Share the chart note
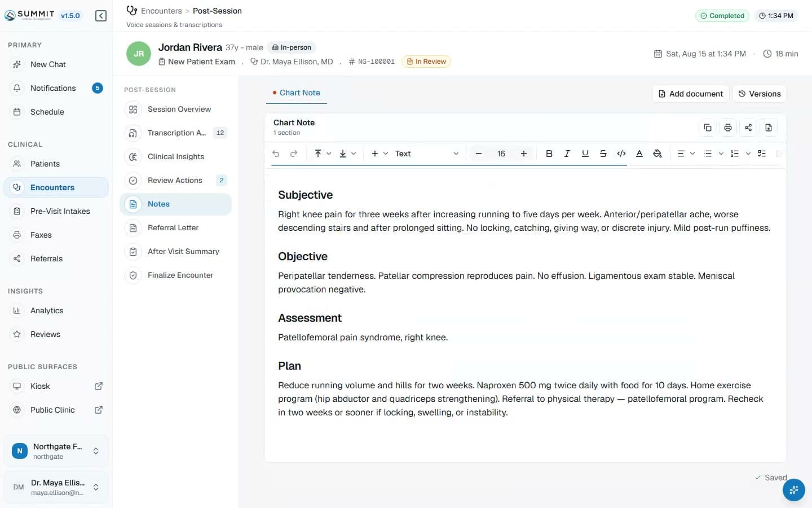The height and width of the screenshot is (508, 812). 748,128
